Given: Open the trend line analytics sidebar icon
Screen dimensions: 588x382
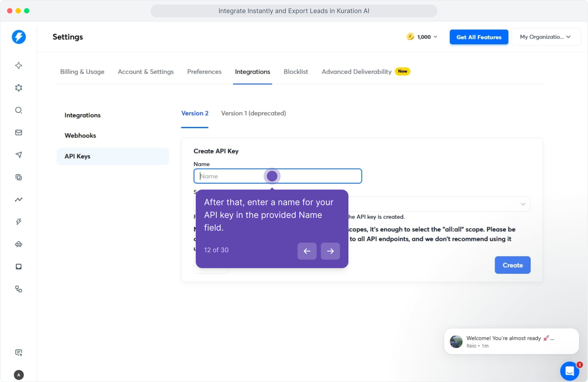Looking at the screenshot, I should pyautogui.click(x=19, y=199).
